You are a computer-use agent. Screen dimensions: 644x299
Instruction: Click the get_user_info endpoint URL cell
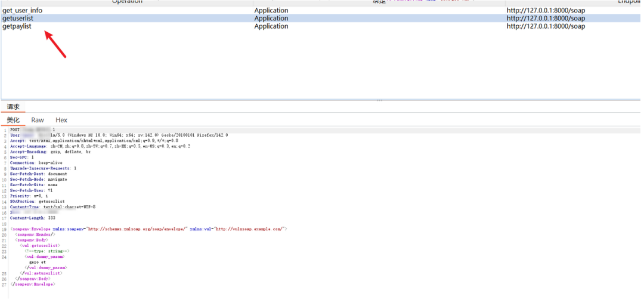546,11
